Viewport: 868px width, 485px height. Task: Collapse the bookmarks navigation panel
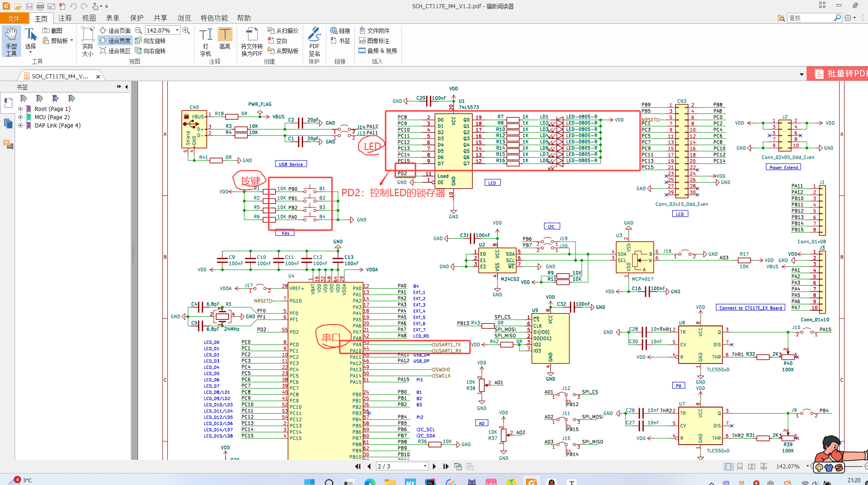(127, 87)
